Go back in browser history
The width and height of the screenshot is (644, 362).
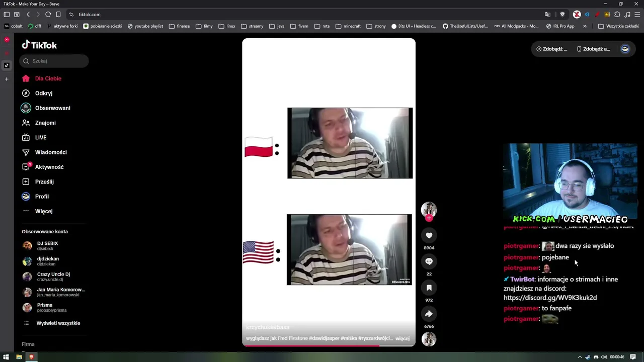[28, 15]
